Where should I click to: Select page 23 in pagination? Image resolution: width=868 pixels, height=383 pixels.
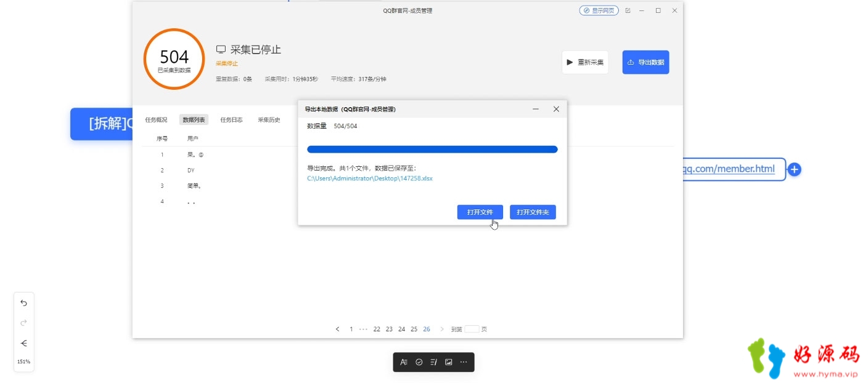389,329
